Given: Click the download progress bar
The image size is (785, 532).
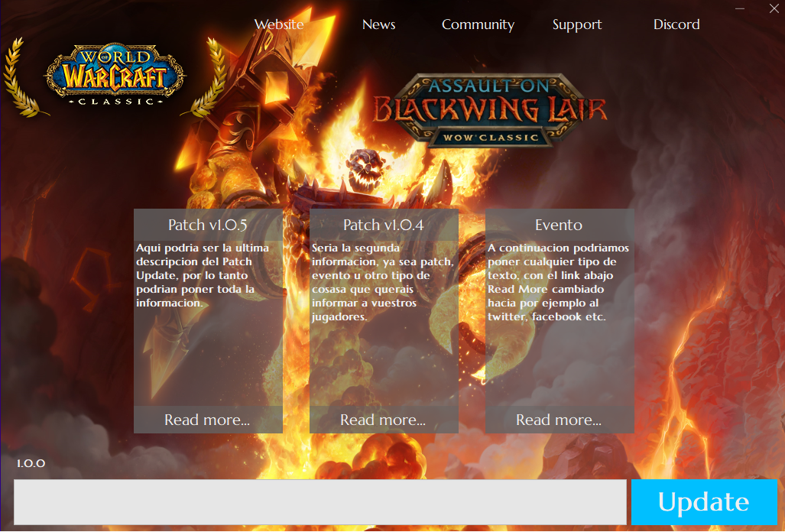Looking at the screenshot, I should [x=320, y=502].
